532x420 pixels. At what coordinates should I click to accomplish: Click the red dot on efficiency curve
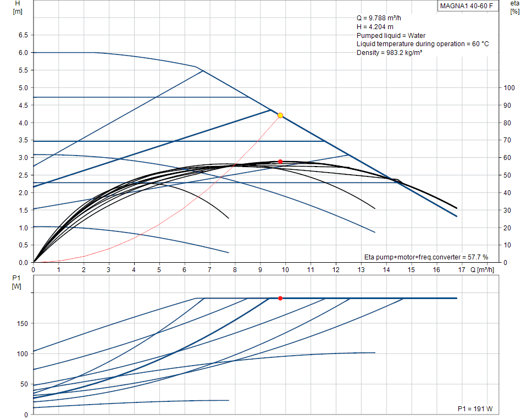(x=280, y=162)
